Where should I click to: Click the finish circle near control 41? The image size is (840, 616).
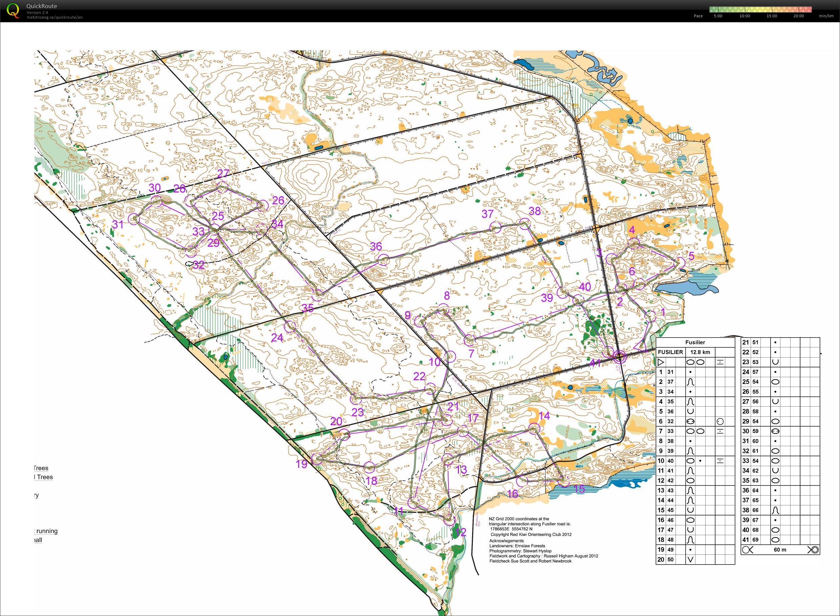point(620,357)
